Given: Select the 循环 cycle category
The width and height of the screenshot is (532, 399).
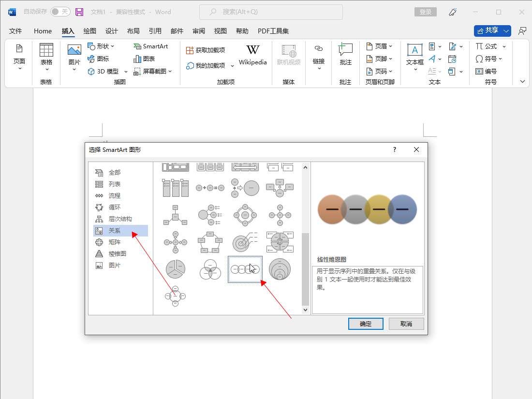Looking at the screenshot, I should [121, 207].
